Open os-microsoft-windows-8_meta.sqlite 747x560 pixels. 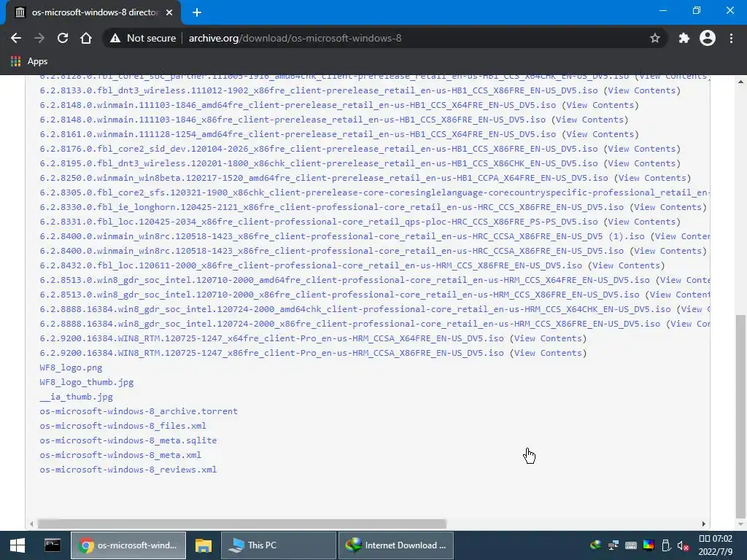[x=128, y=440]
